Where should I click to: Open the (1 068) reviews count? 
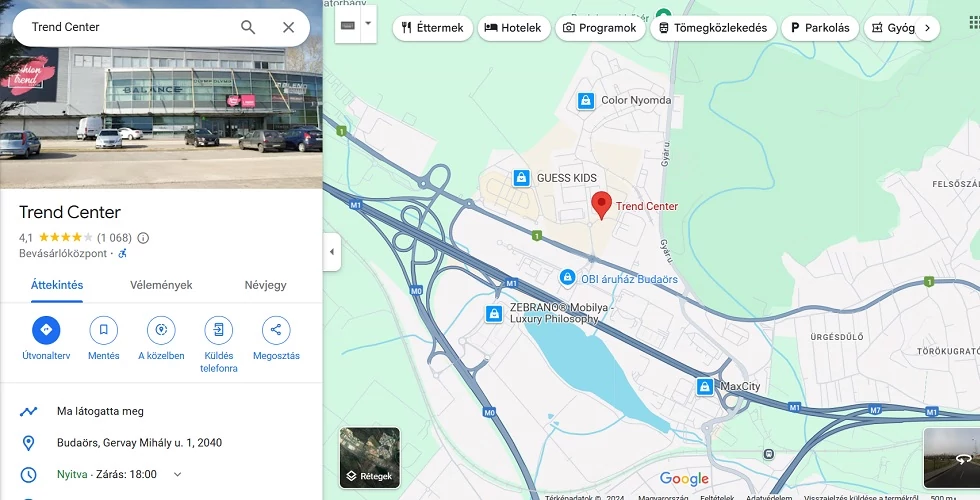(114, 238)
